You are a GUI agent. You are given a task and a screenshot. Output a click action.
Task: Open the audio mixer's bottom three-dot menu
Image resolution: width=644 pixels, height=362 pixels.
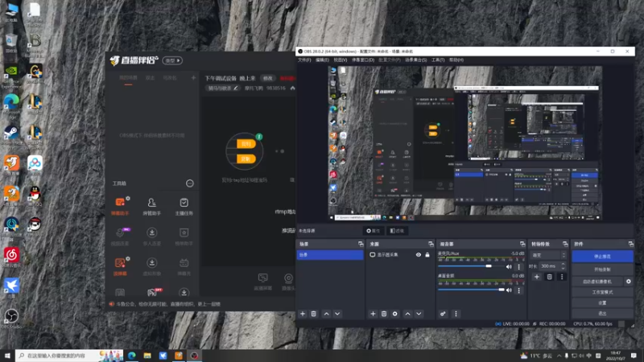(456, 314)
